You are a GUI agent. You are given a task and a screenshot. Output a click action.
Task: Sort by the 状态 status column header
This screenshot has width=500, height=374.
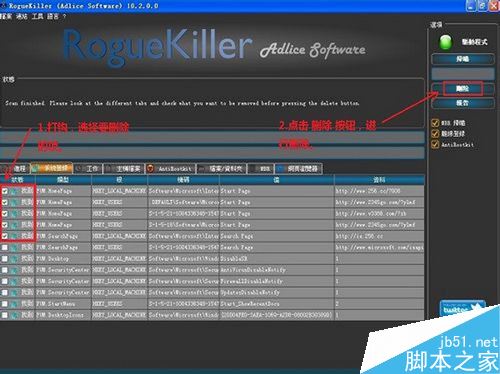18,180
